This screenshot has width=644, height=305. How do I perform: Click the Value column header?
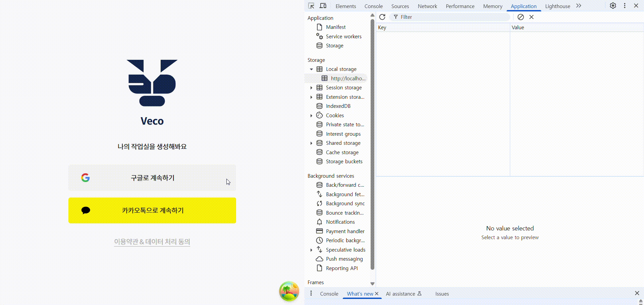tap(577, 28)
